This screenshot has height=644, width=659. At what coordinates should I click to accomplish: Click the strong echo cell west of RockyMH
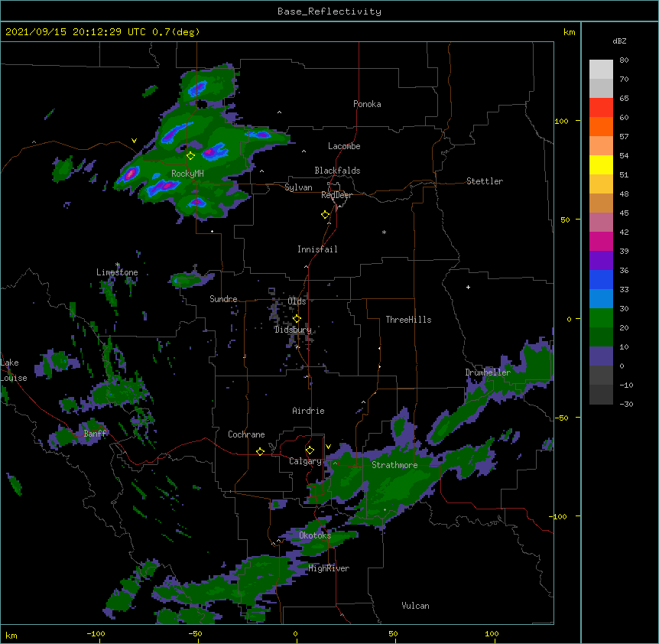tap(130, 173)
